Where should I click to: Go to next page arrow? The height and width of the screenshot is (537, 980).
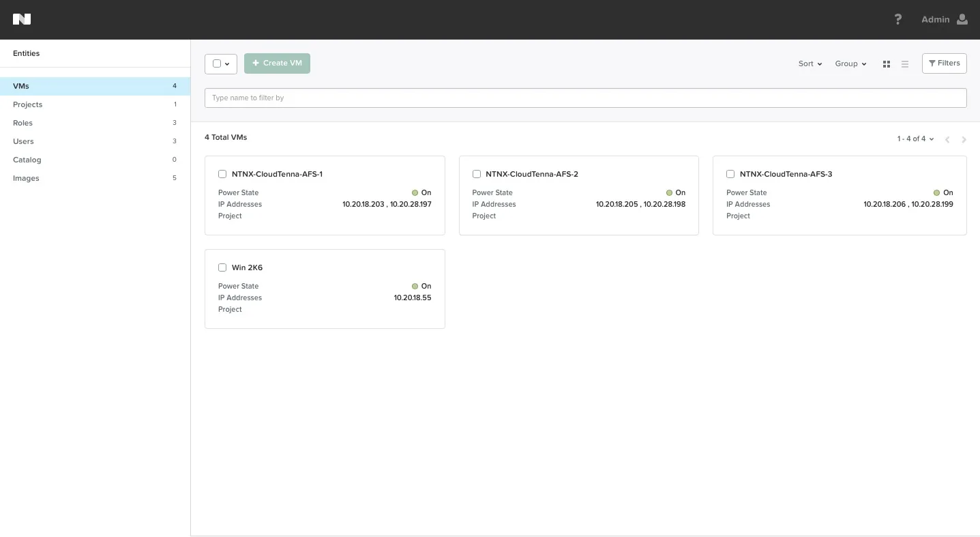tap(964, 139)
